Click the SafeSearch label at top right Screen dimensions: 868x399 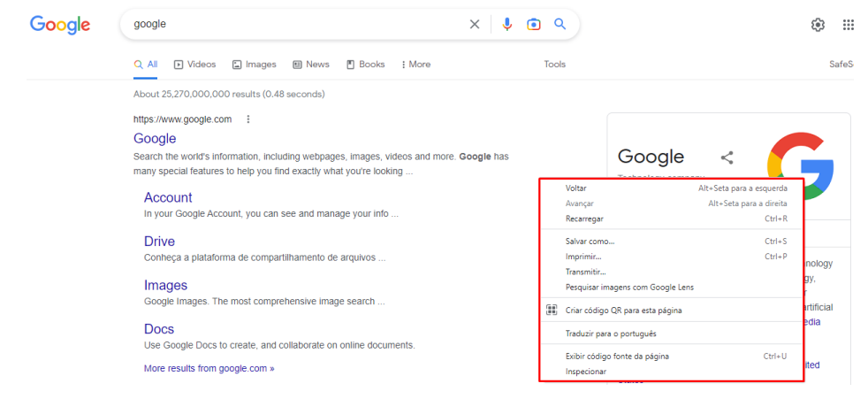(x=841, y=65)
